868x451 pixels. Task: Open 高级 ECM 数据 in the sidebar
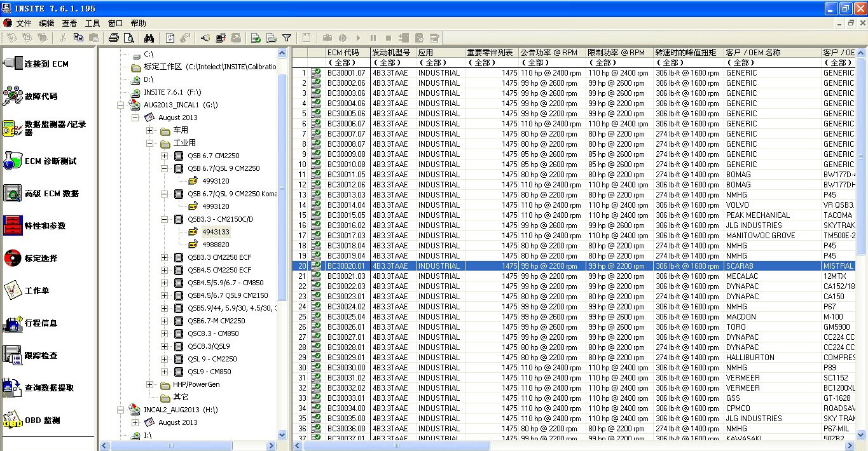point(41,194)
